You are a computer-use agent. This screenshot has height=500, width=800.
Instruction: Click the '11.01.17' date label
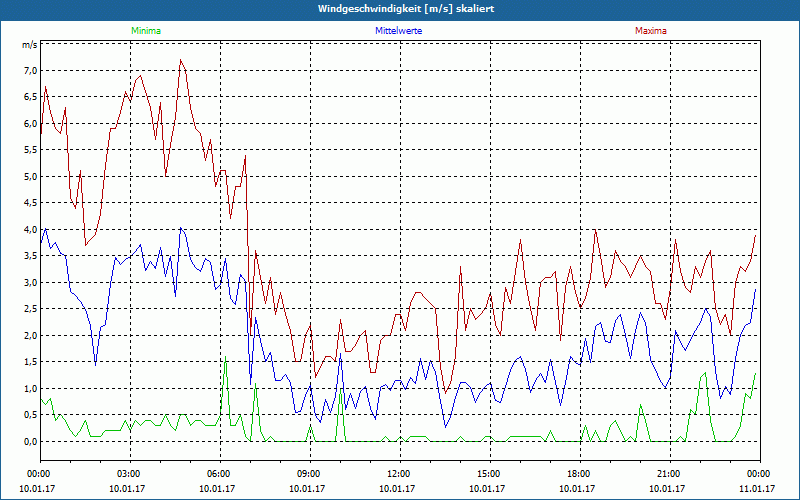tap(757, 488)
